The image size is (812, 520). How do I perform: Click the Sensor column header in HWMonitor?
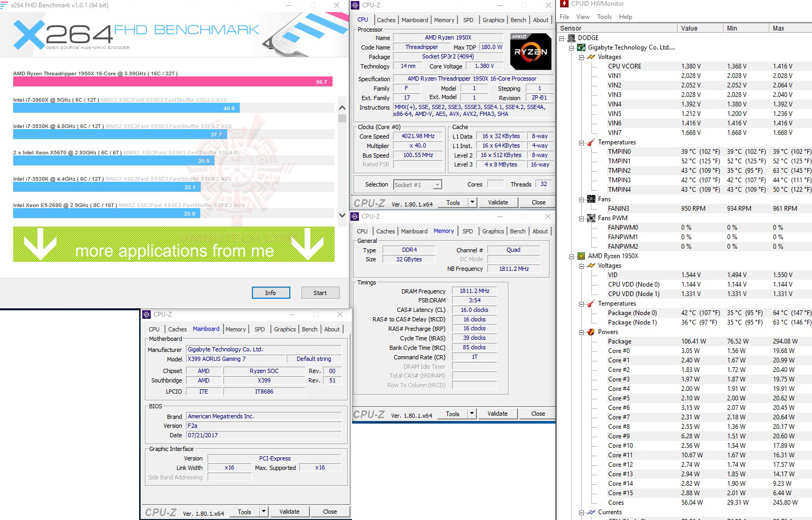617,28
